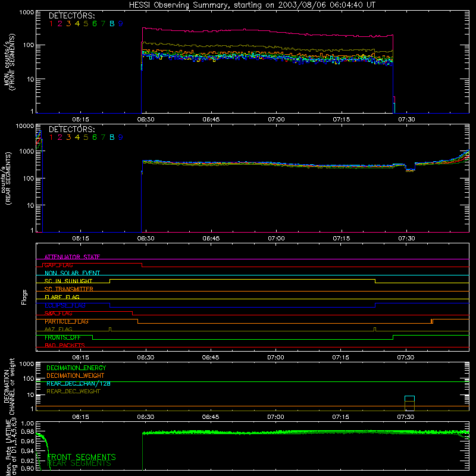Select detector 8 in front segments legend
This screenshot has width=476, height=476.
pyautogui.click(x=112, y=24)
